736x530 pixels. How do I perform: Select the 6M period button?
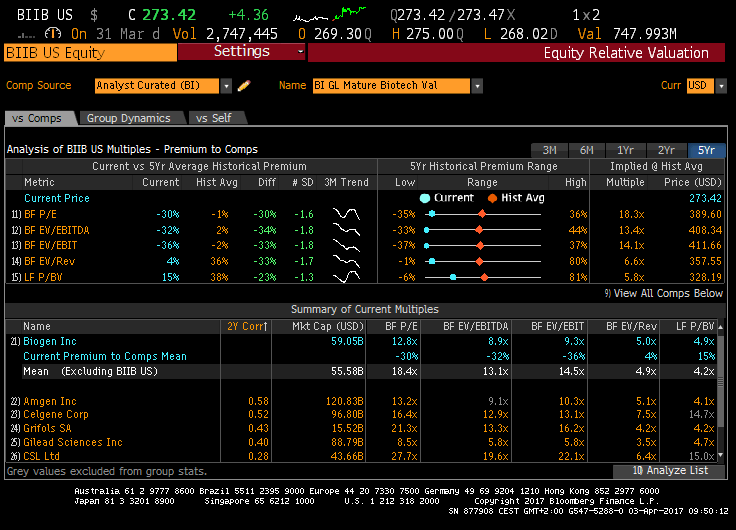587,150
